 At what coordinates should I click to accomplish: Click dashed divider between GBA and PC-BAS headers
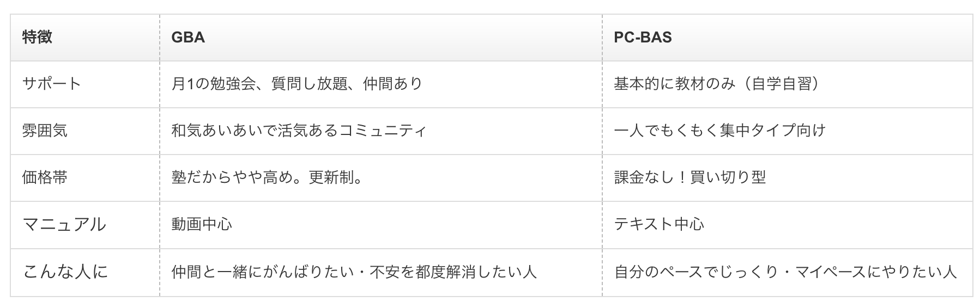coord(602,38)
